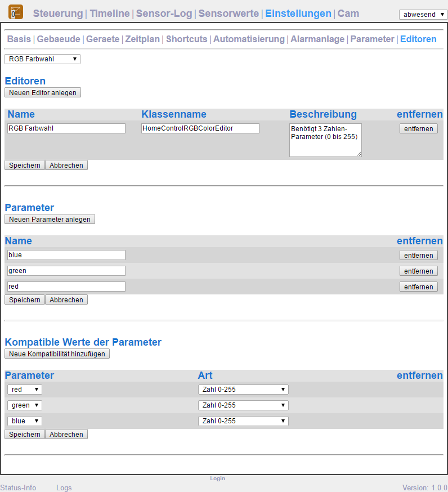Remove the green parameter with entfernen
The height and width of the screenshot is (492, 448).
click(x=419, y=271)
